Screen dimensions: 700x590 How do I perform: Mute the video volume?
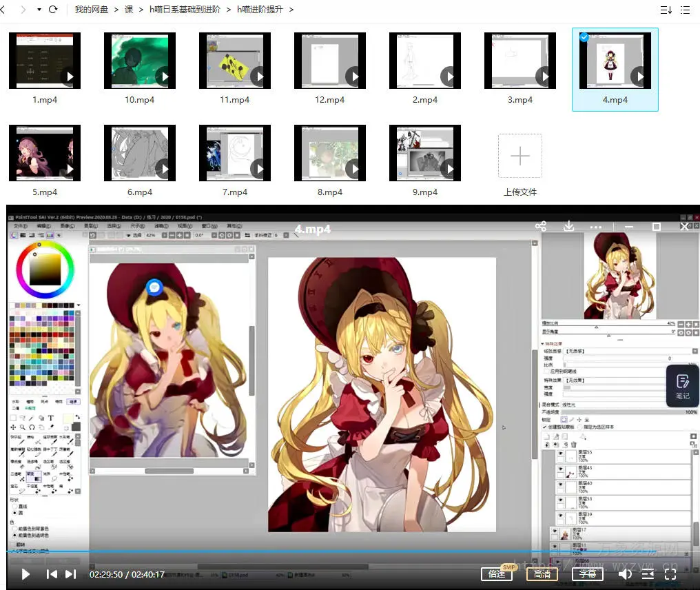tap(625, 574)
